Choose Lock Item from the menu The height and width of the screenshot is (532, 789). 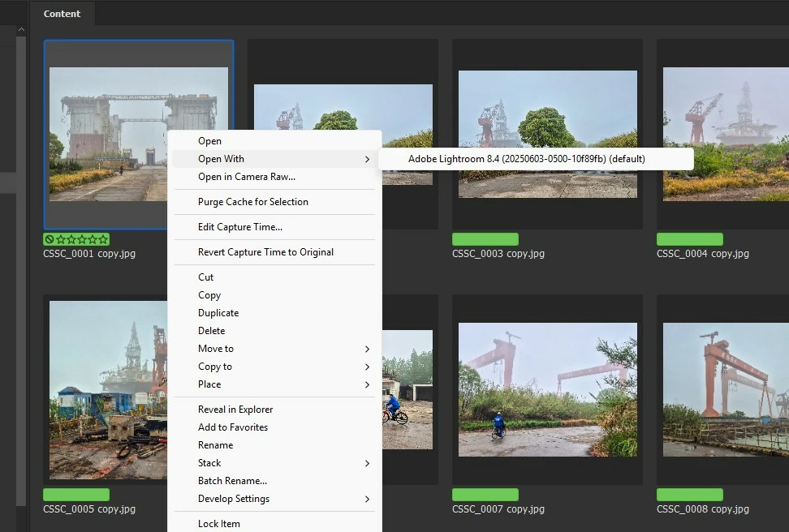(274, 524)
